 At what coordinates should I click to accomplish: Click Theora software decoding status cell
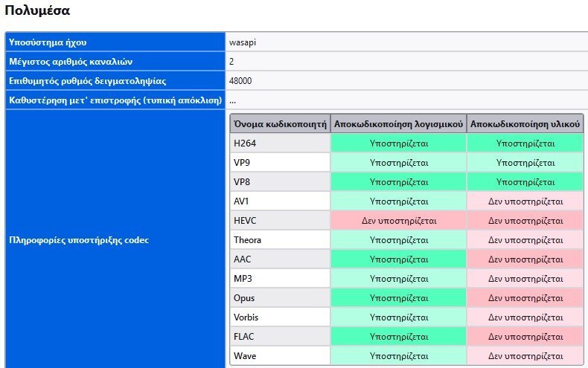399,240
